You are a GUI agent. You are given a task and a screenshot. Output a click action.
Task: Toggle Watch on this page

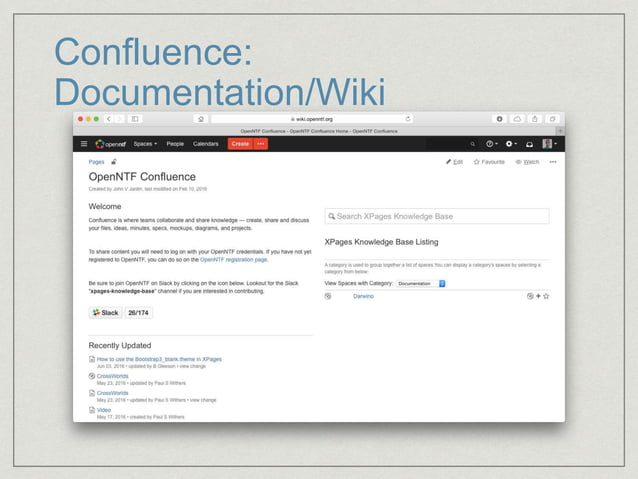click(x=527, y=162)
